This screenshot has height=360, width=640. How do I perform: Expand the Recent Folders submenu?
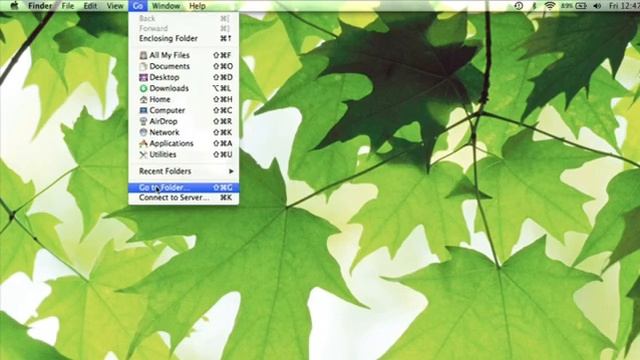click(x=184, y=171)
